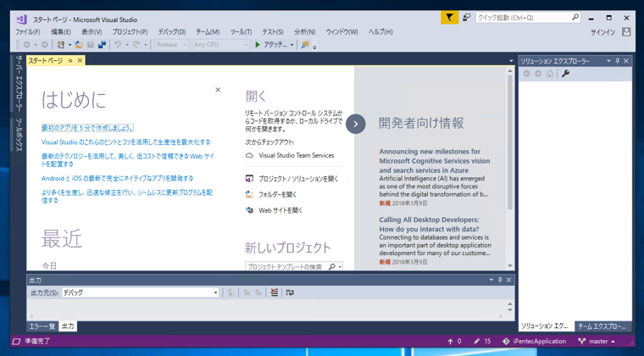This screenshot has height=356, width=644.
Task: Click the toolbar overflow options arrow
Action: click(x=314, y=47)
